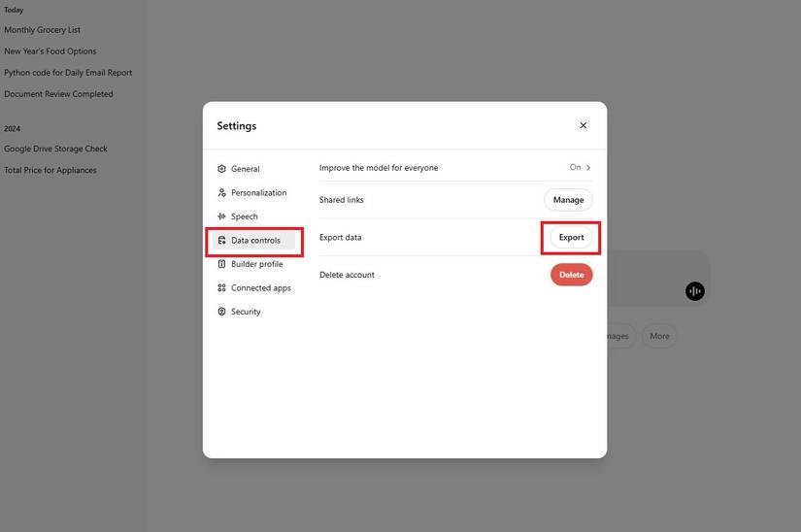This screenshot has width=801, height=532.
Task: Click the Builder profile icon
Action: [221, 264]
